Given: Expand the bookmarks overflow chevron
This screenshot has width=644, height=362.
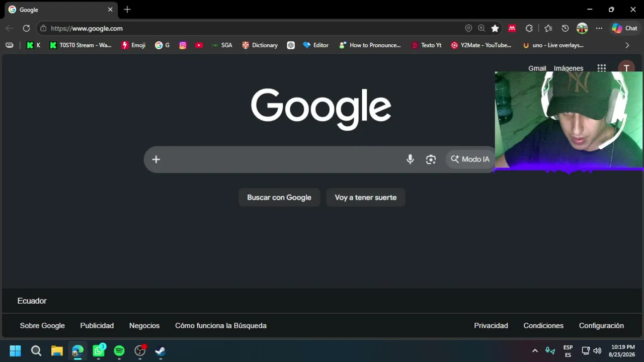Looking at the screenshot, I should pyautogui.click(x=627, y=45).
